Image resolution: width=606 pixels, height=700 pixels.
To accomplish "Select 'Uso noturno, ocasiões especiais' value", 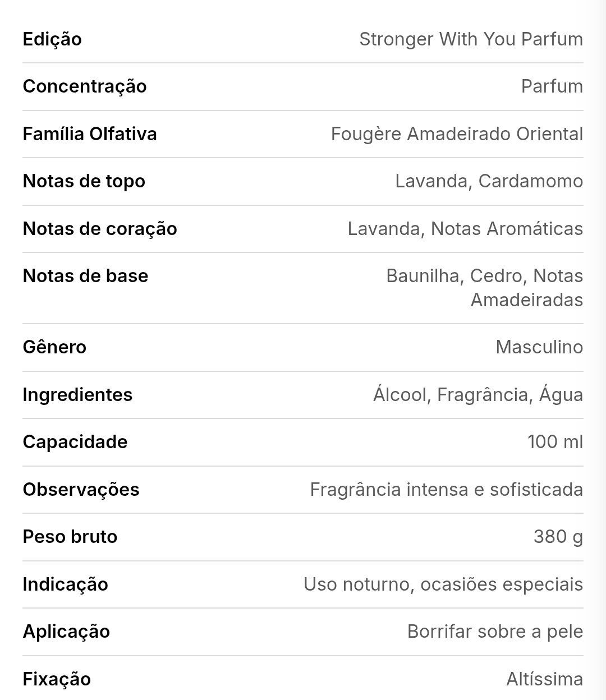I will pos(443,584).
